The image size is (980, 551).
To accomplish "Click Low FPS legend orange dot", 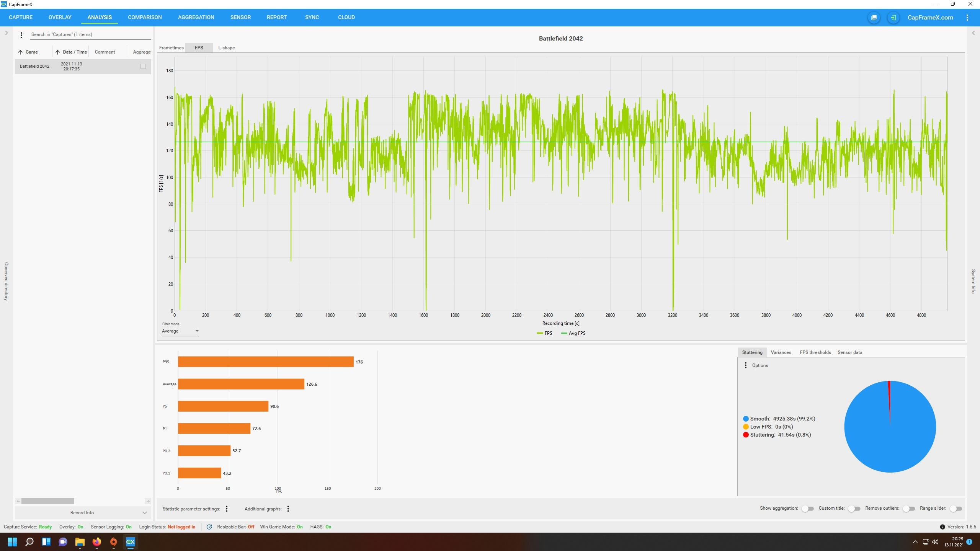I will [746, 427].
